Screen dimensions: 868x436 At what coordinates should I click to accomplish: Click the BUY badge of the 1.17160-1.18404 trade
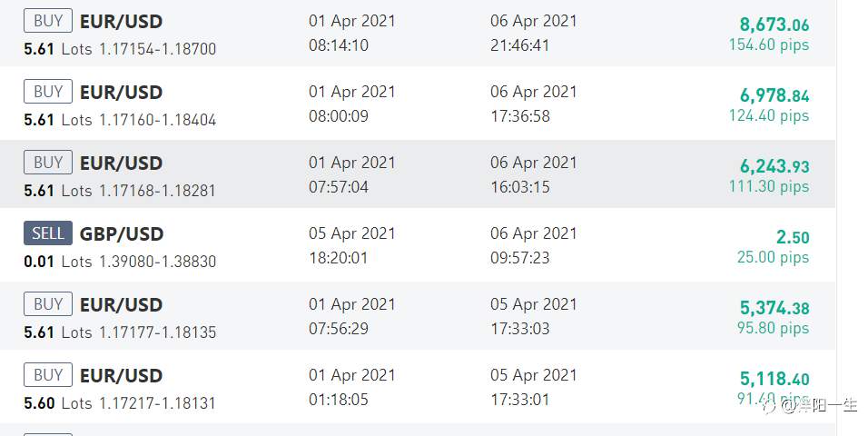tap(48, 92)
